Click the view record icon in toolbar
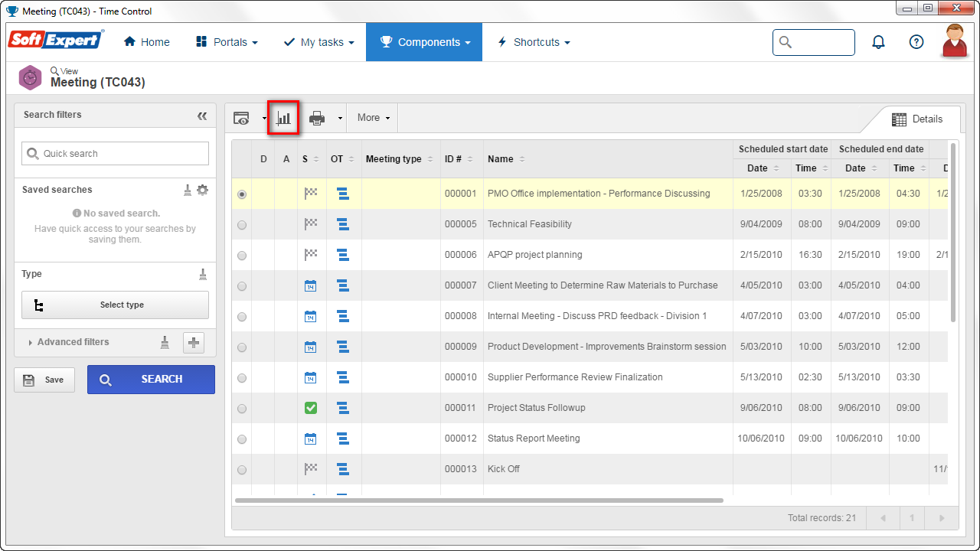980x551 pixels. pyautogui.click(x=242, y=118)
